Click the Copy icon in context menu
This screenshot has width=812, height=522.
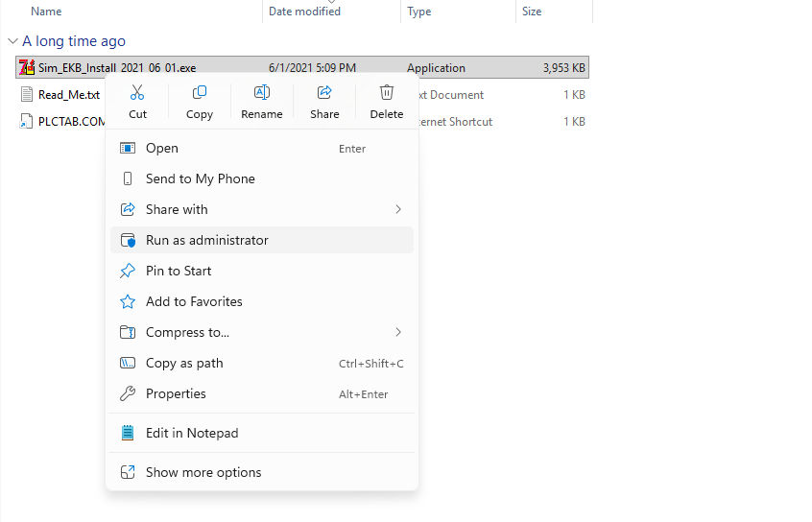pos(200,93)
